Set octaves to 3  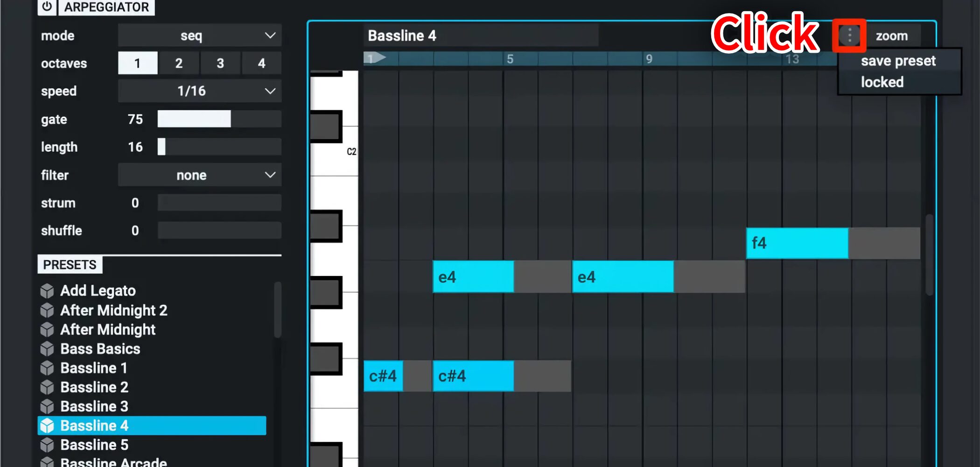220,63
